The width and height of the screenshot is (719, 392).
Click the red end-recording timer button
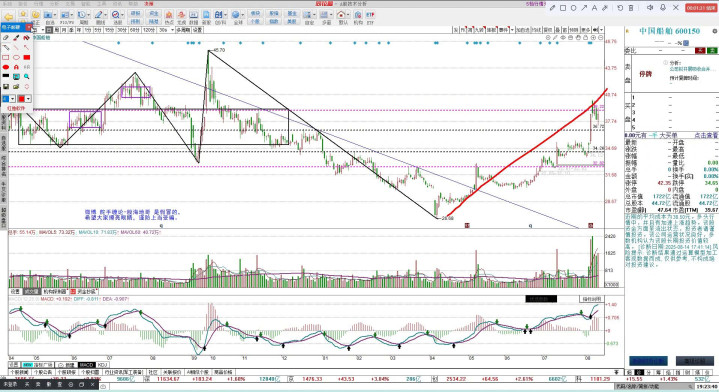701,8
